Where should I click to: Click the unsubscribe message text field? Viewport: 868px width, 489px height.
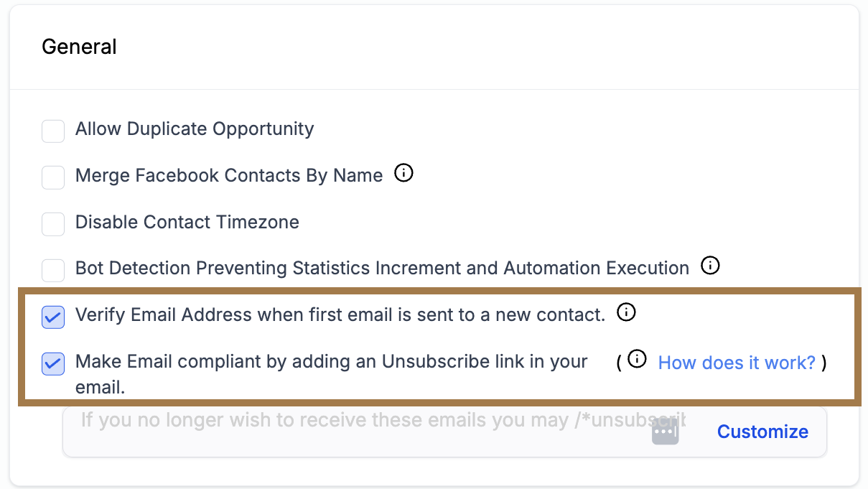tap(359, 420)
